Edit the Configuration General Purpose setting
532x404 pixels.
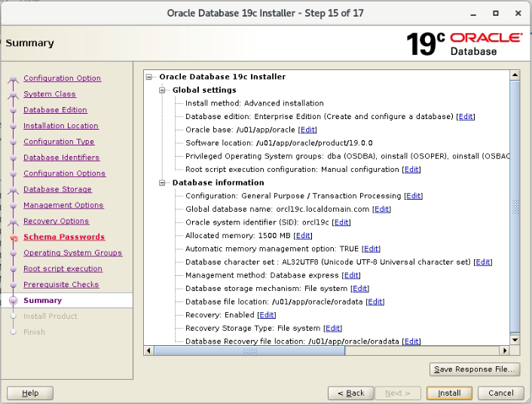(413, 196)
